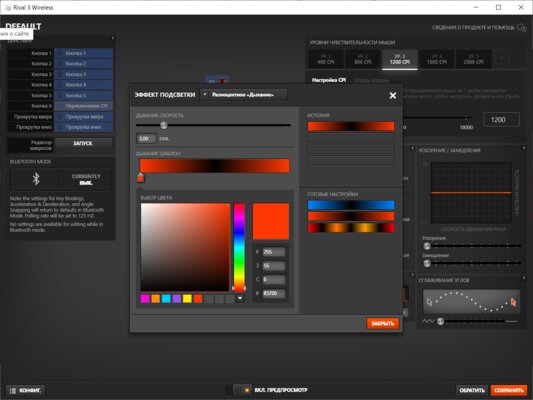Choose the blue breathing preset gradient

tap(351, 205)
